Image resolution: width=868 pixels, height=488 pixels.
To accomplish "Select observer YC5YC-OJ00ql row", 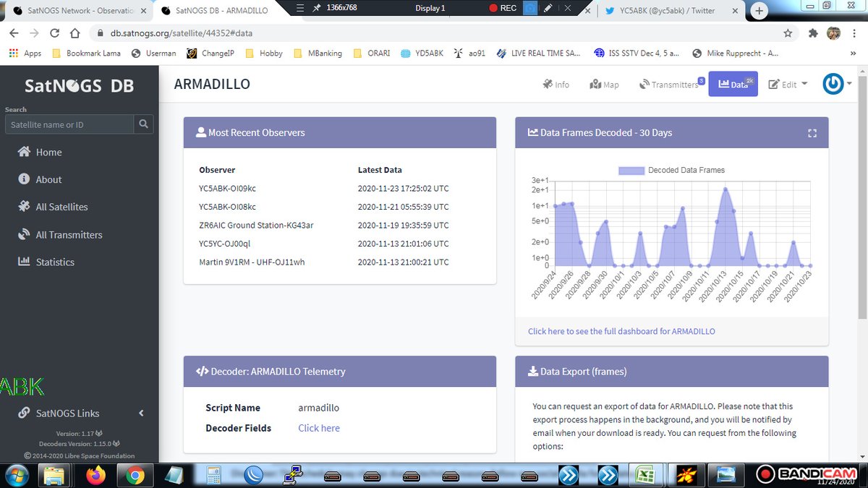I will pyautogui.click(x=340, y=244).
